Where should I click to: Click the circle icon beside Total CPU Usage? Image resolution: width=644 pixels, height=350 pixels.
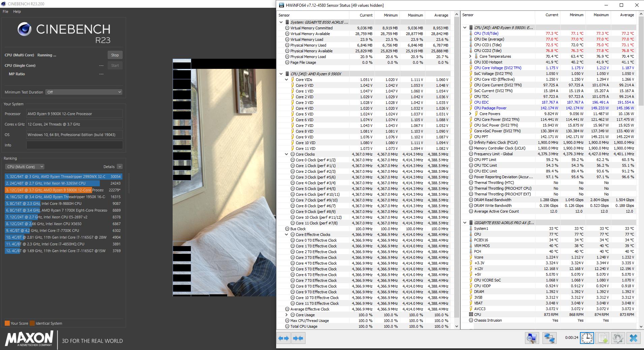(x=287, y=326)
